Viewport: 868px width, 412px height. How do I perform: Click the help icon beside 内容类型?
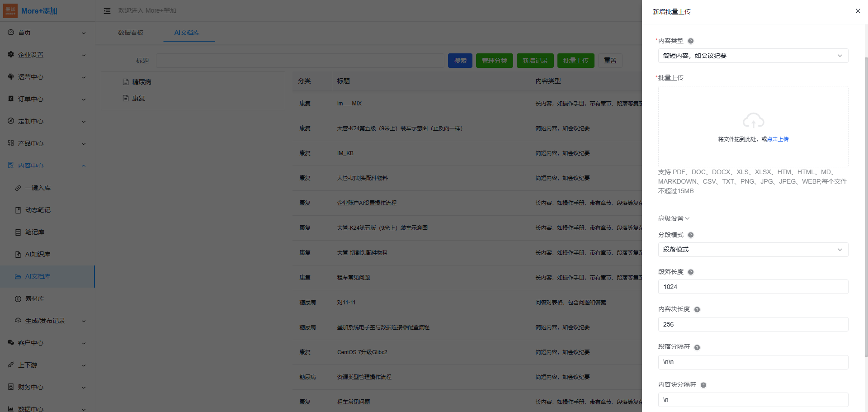pos(691,41)
